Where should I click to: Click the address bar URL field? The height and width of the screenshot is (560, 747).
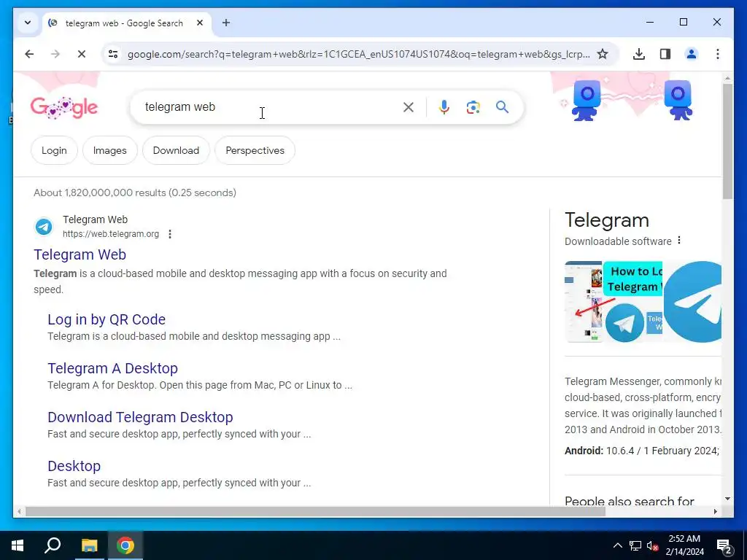click(358, 54)
